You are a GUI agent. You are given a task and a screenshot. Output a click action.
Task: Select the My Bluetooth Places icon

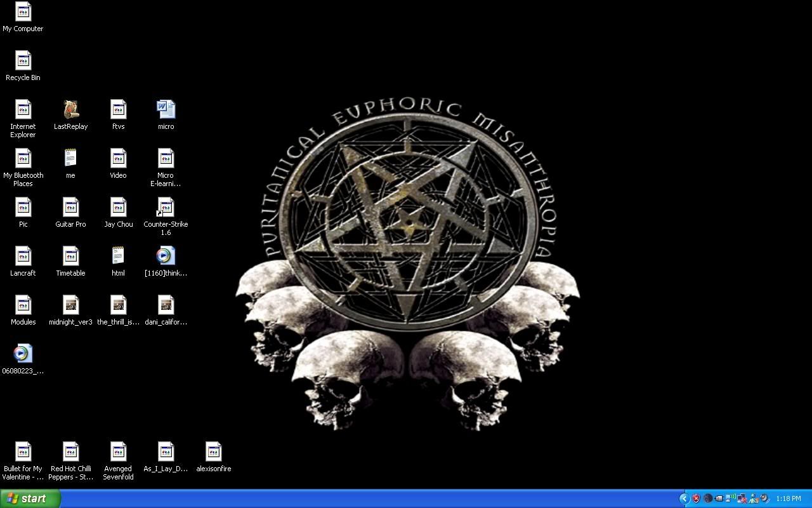coord(23,159)
